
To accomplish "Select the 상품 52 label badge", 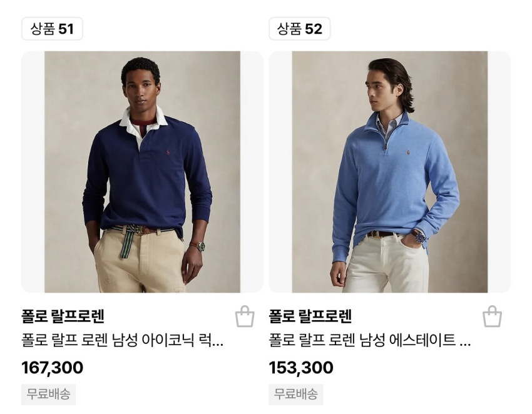I will click(x=300, y=29).
